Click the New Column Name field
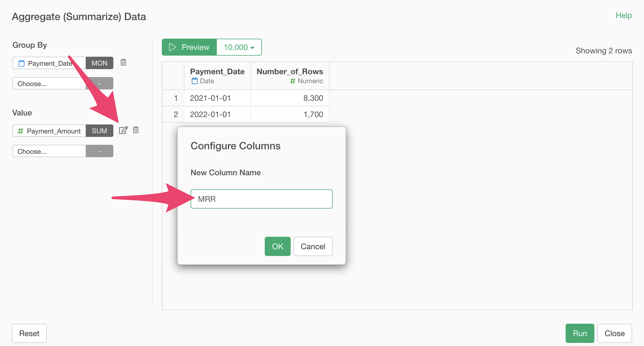 pos(261,199)
